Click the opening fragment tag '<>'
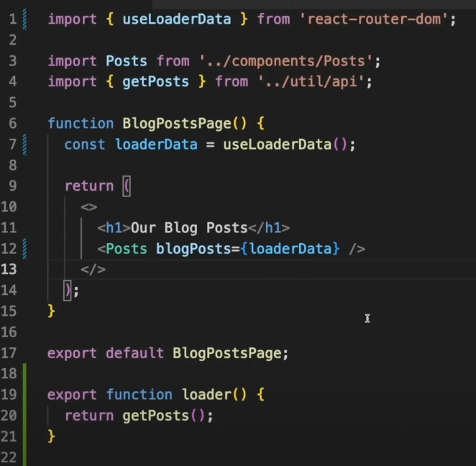 click(x=89, y=207)
